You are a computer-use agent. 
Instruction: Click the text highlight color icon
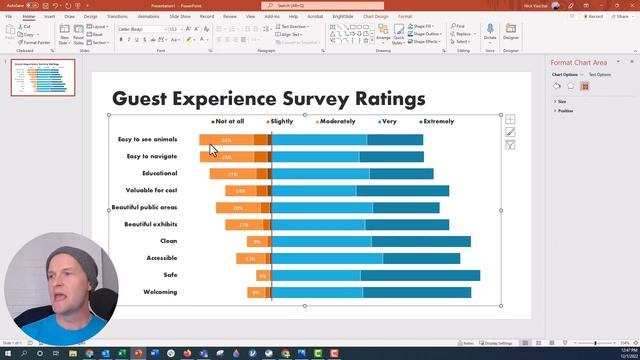point(188,40)
